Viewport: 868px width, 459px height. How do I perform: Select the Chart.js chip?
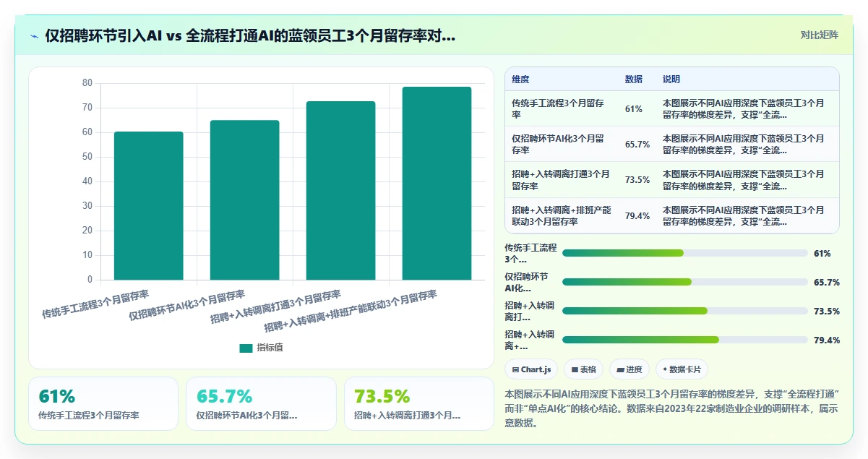[x=531, y=369]
